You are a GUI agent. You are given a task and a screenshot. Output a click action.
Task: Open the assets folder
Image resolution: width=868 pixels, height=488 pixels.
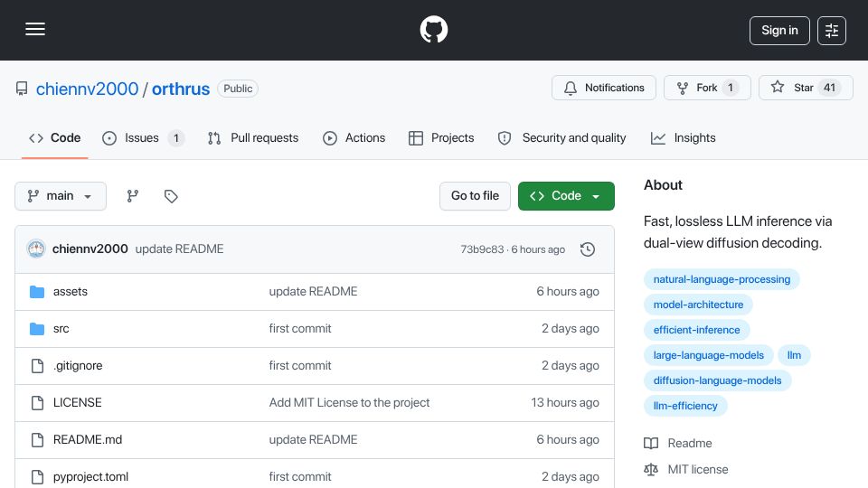[x=71, y=292]
